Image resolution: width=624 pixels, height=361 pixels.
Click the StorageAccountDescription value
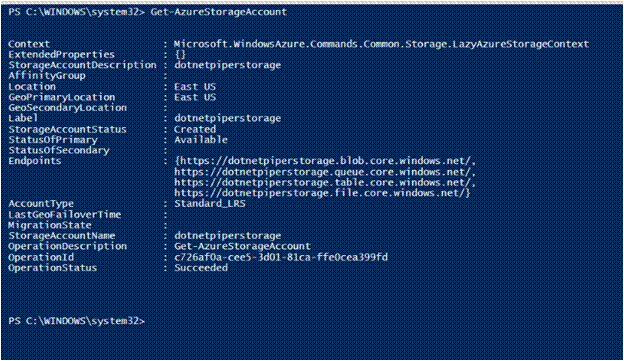228,65
